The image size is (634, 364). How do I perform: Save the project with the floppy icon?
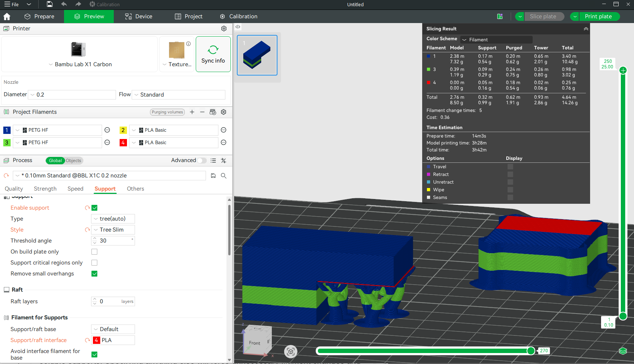click(50, 4)
